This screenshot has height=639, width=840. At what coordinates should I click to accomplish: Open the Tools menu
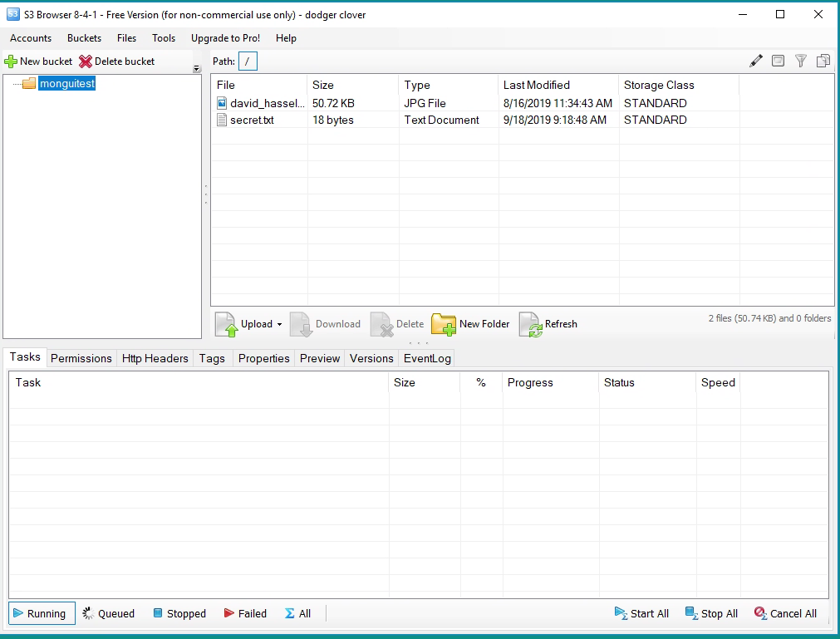[164, 38]
